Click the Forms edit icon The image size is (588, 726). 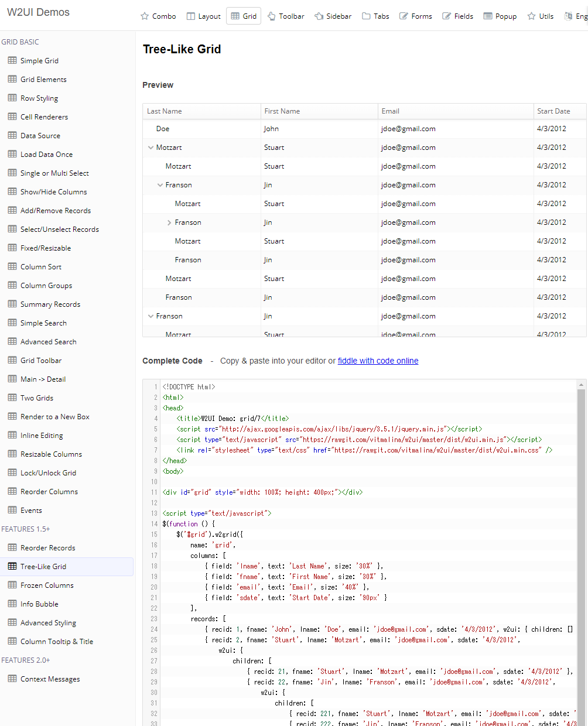(404, 16)
